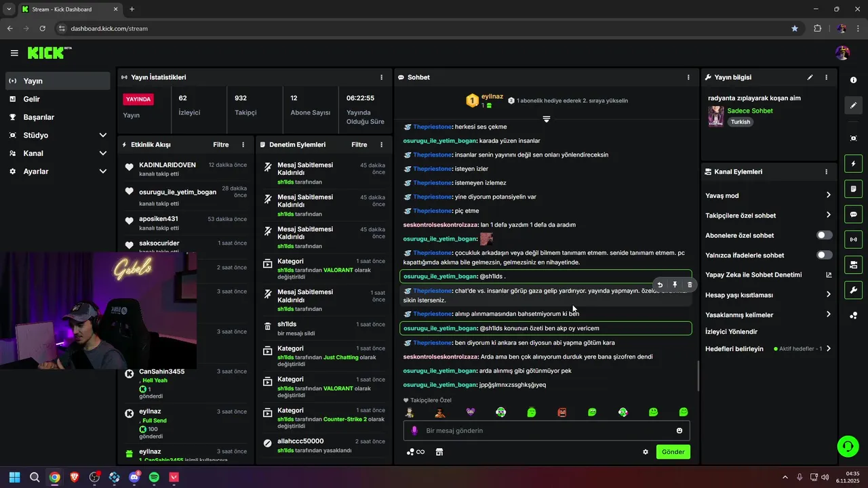Screen dimensions: 868x488
Task: Click the Sadece Sohbet category thumbnail image
Action: coord(715,117)
